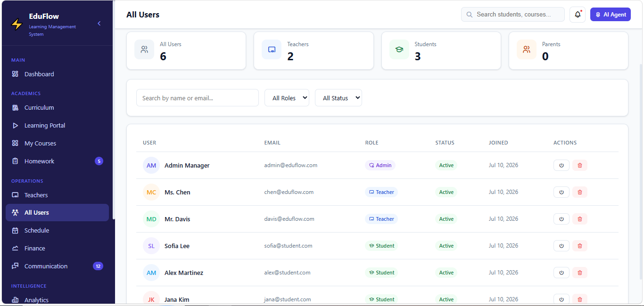Navigate to My Courses
Screen dimensions: 644x306
click(57, 143)
